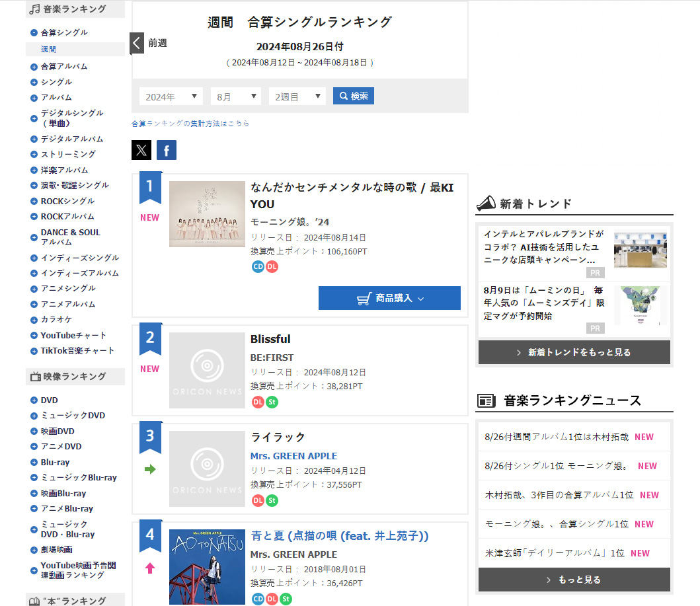Open インディーズシングル ranking menu item
700x606 pixels.
(80, 258)
